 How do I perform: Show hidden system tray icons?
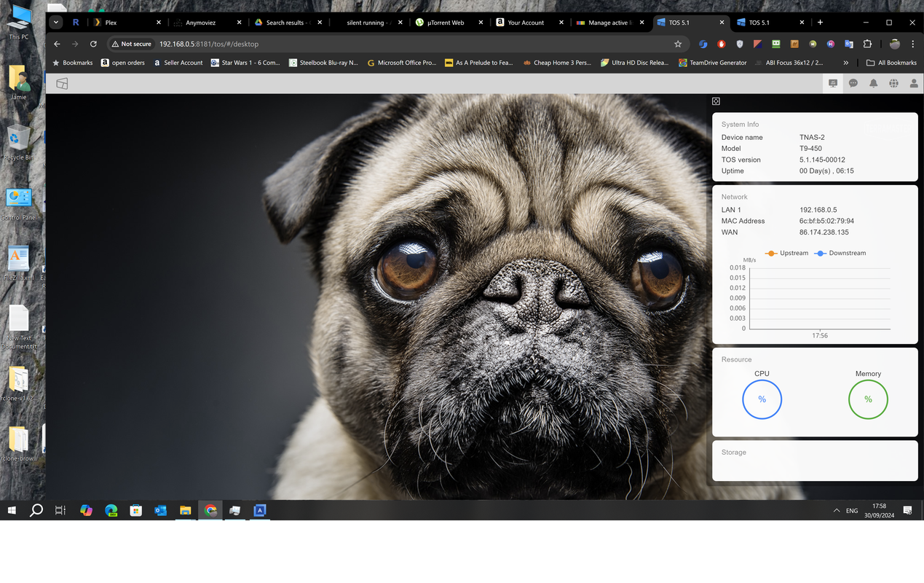coord(836,510)
